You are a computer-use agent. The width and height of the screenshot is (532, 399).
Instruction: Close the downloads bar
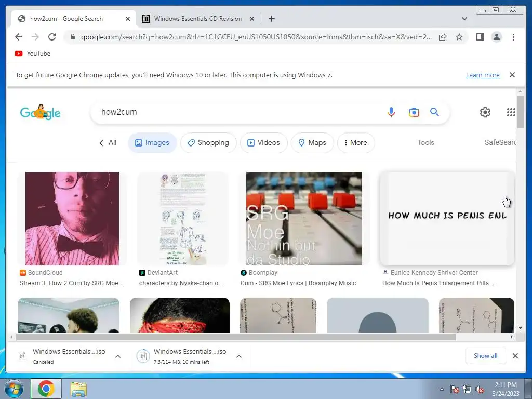click(515, 355)
